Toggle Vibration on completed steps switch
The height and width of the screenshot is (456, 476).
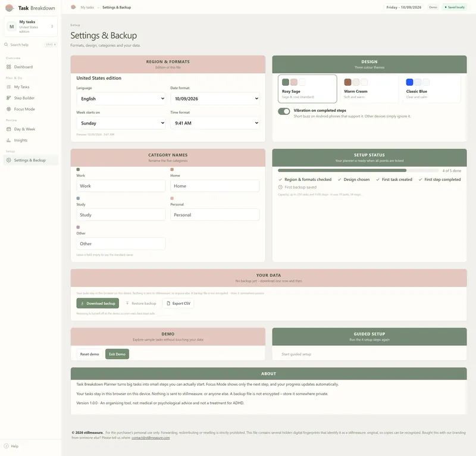(x=284, y=111)
